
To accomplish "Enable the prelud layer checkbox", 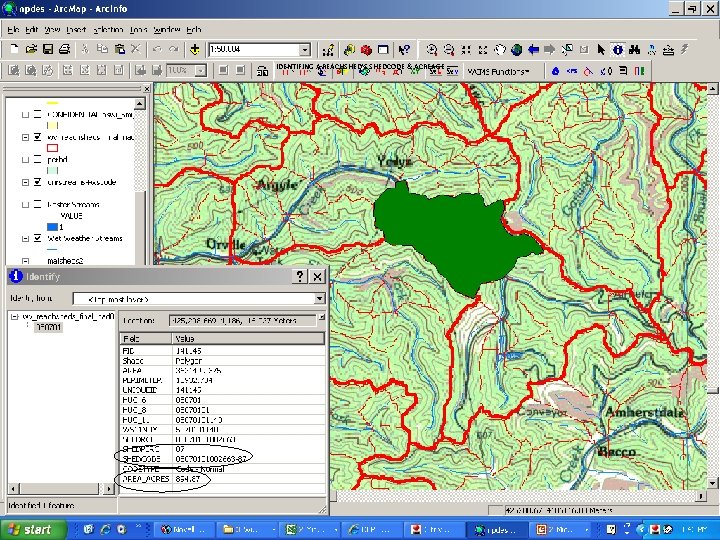I will pyautogui.click(x=37, y=159).
